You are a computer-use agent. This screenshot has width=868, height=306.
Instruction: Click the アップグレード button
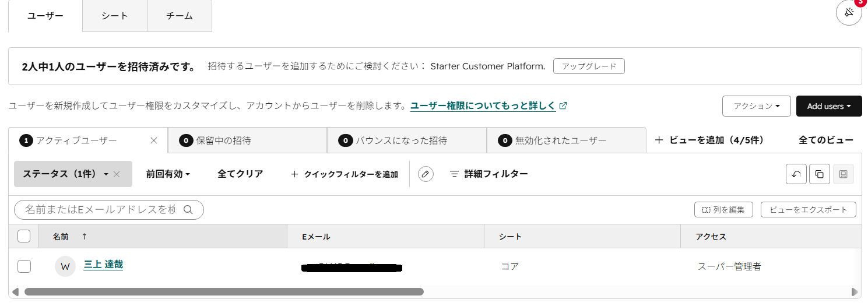(589, 66)
